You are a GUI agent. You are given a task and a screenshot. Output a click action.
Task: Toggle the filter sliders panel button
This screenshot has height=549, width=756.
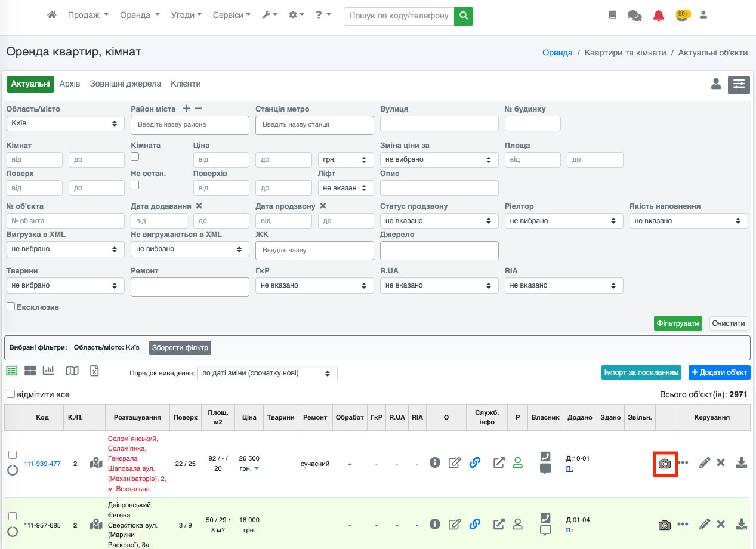tap(739, 85)
